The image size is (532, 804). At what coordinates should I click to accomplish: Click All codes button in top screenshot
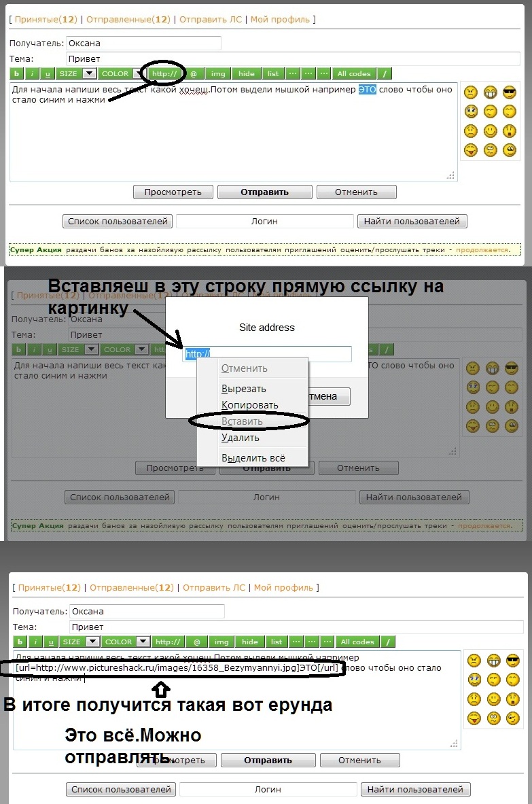point(353,74)
